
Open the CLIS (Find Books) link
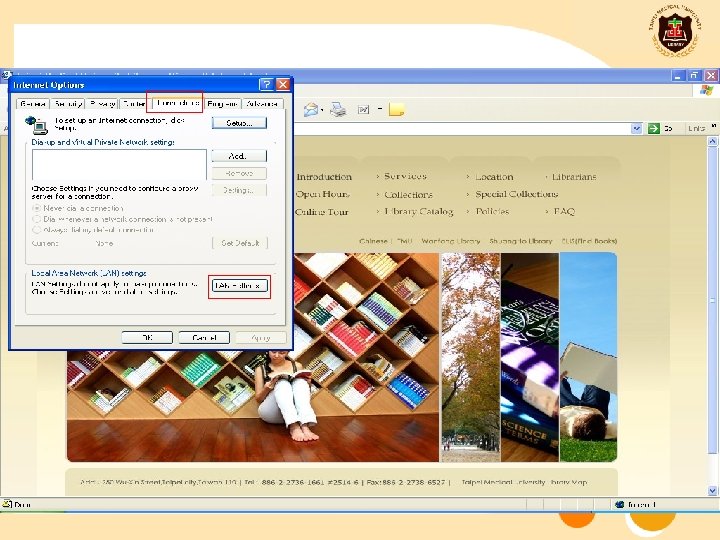pos(589,241)
